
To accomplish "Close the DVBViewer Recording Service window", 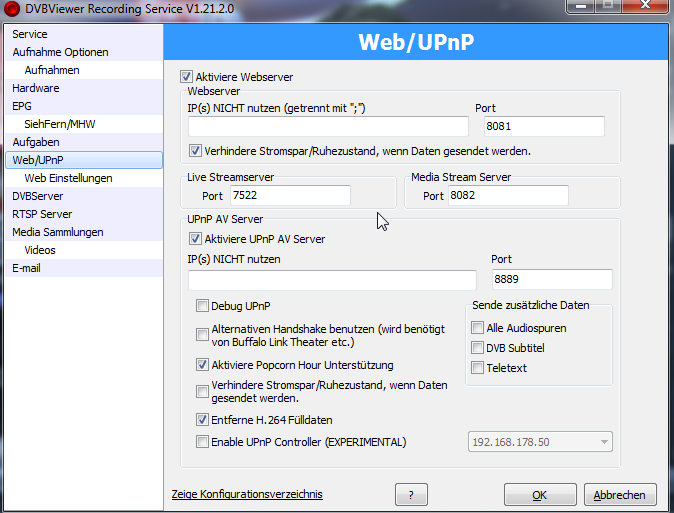I will click(x=642, y=7).
